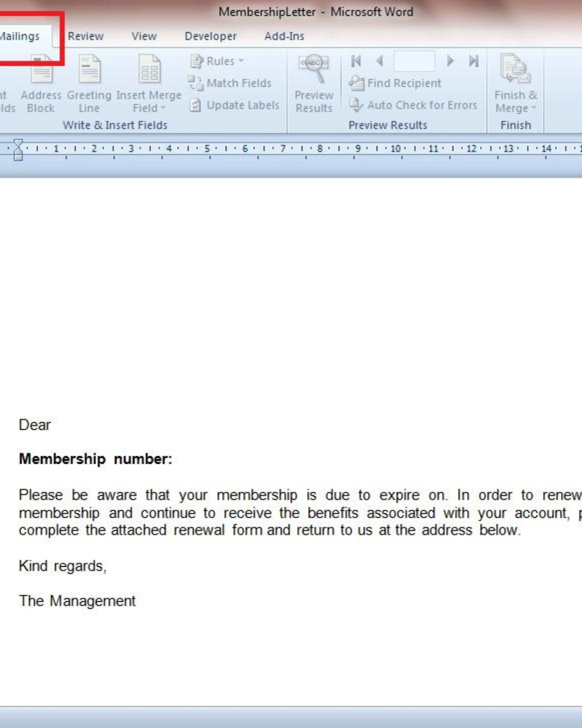Toggle Preview Results
The image size is (582, 728).
pyautogui.click(x=314, y=84)
